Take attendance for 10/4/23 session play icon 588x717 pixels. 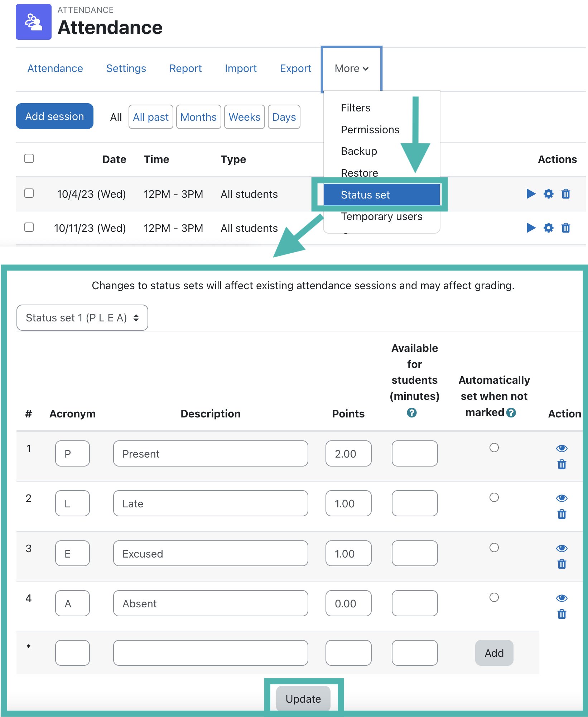[x=531, y=194]
